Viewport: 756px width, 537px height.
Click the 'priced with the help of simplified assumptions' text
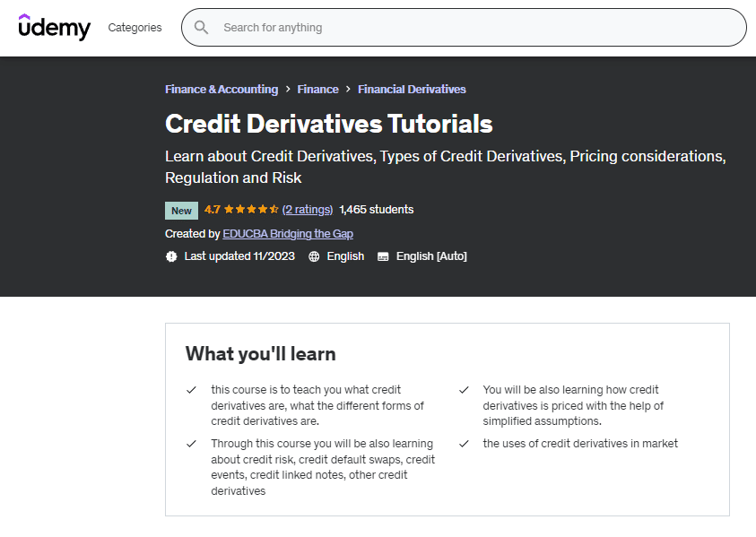point(573,413)
